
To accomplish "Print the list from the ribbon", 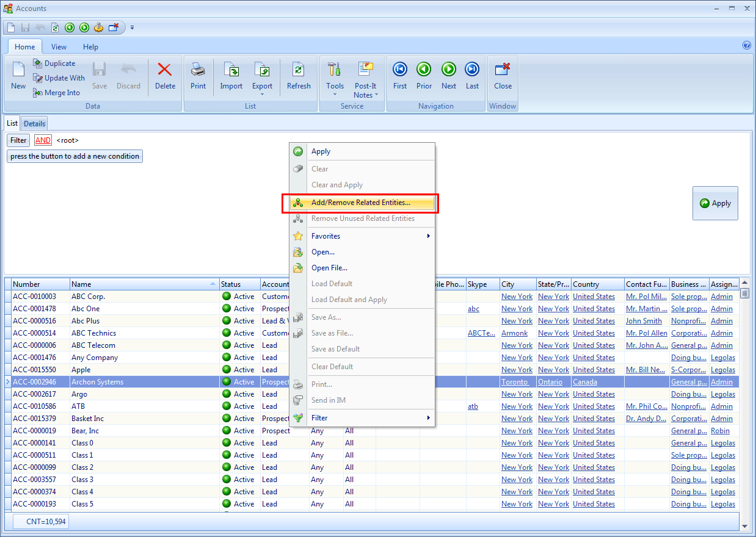I will (198, 76).
